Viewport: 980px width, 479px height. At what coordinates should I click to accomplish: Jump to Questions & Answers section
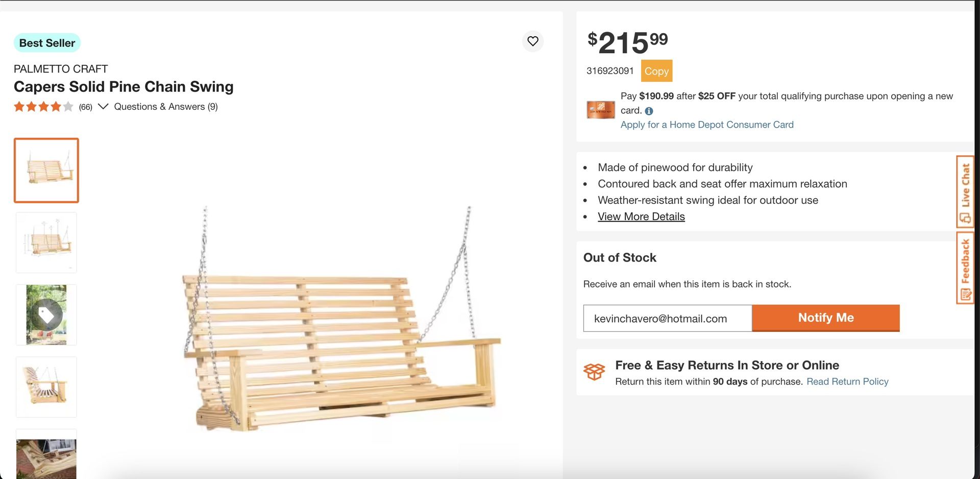(166, 107)
